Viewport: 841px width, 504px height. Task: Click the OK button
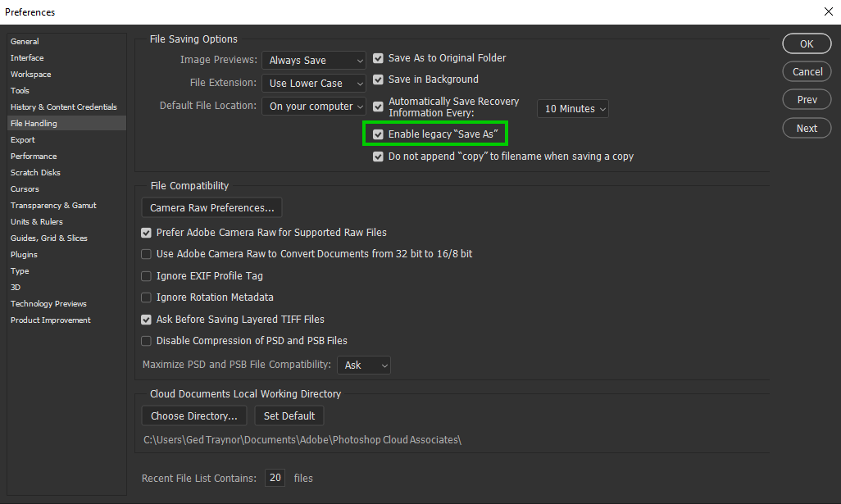click(806, 43)
